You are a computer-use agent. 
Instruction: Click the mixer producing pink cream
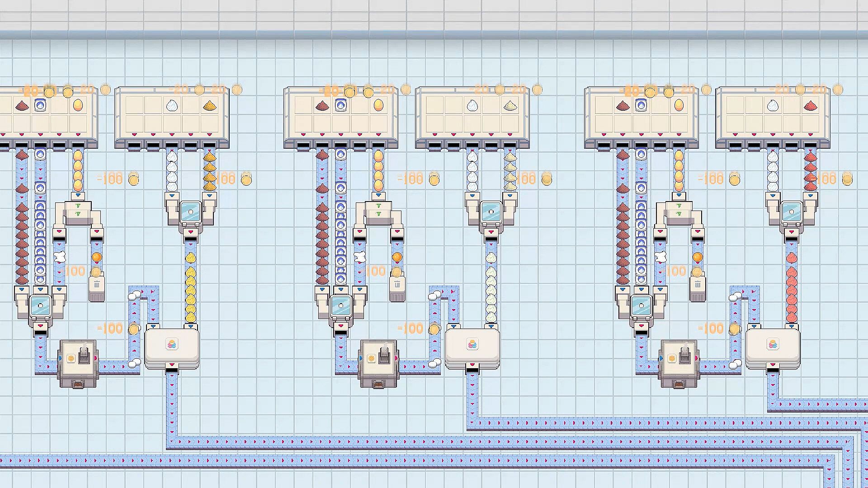click(791, 212)
